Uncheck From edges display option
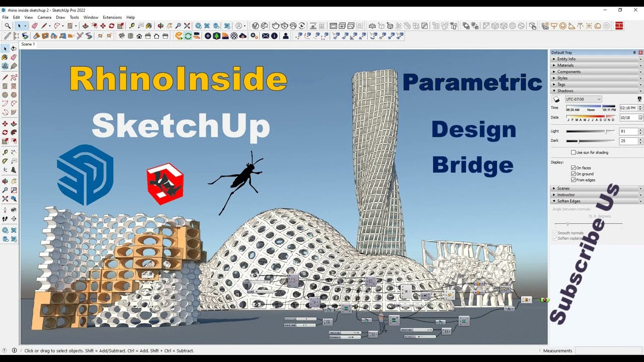Screen dimensions: 644x362 574,180
